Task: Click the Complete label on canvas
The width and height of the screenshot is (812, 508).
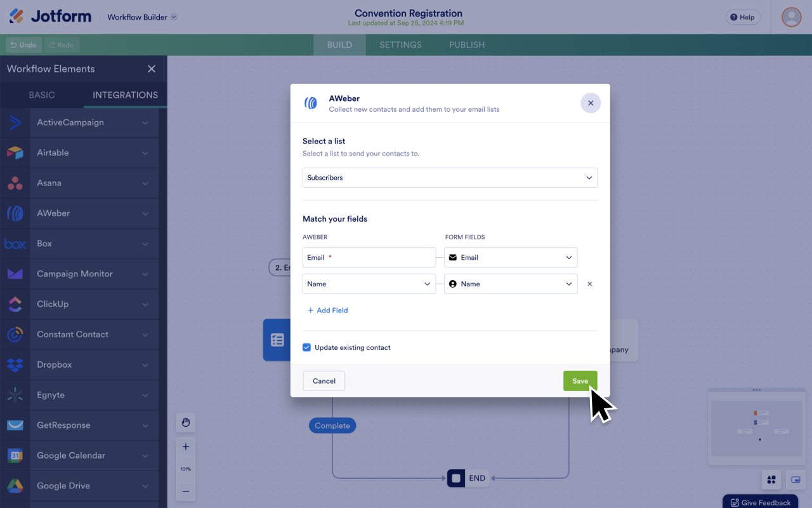Action: pyautogui.click(x=332, y=425)
